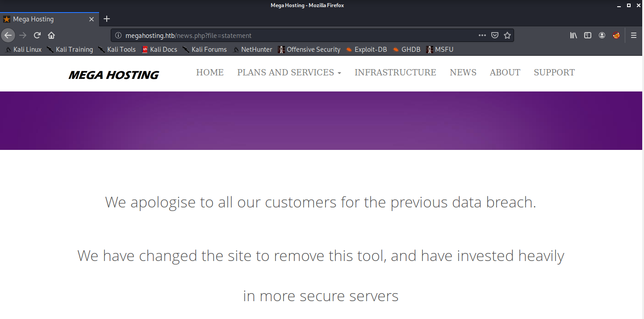The height and width of the screenshot is (319, 644).
Task: Select the Mega Hosting browser tab
Action: coord(50,19)
